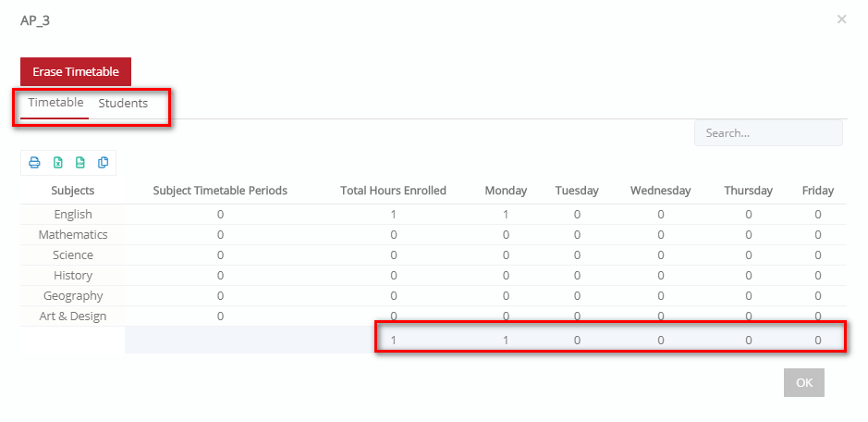Select the Timetable tab
This screenshot has width=868, height=422.
tap(55, 103)
